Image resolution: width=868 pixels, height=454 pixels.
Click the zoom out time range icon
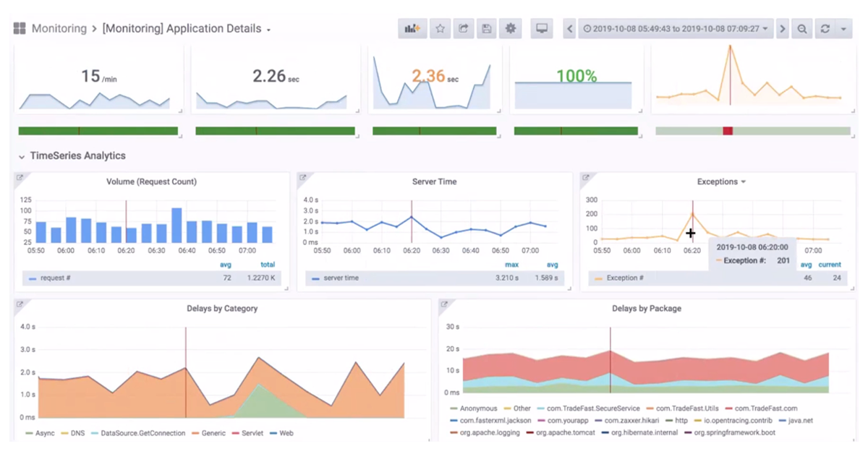(x=802, y=29)
